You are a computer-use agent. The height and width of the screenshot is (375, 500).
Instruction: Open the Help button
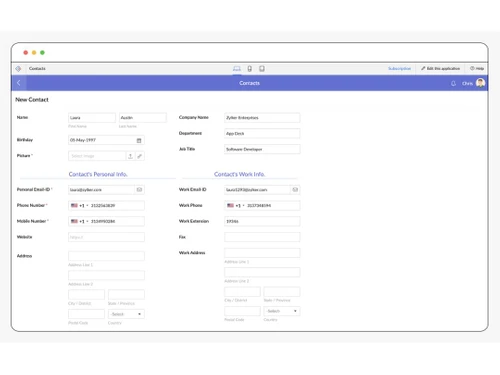[477, 69]
